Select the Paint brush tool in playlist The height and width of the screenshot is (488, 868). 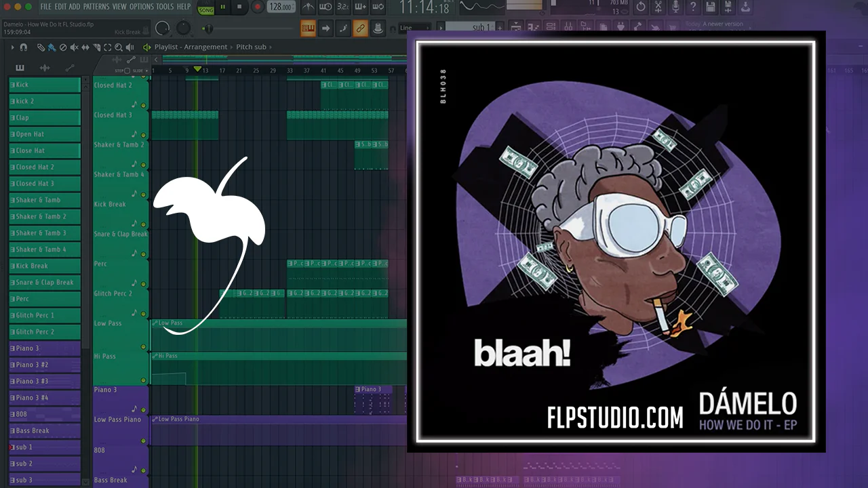[52, 47]
